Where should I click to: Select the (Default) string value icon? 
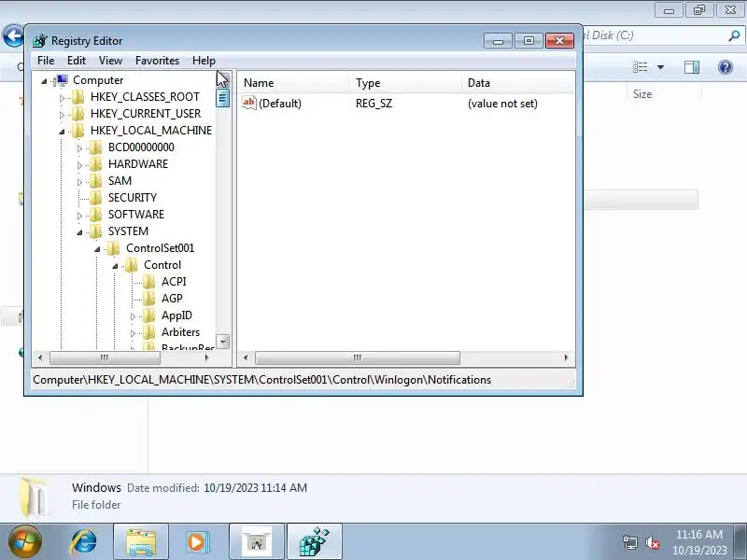pos(249,103)
